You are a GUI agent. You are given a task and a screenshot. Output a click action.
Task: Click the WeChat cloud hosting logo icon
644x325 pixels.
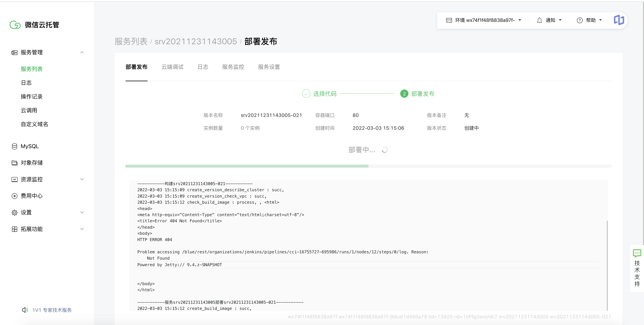pos(15,25)
